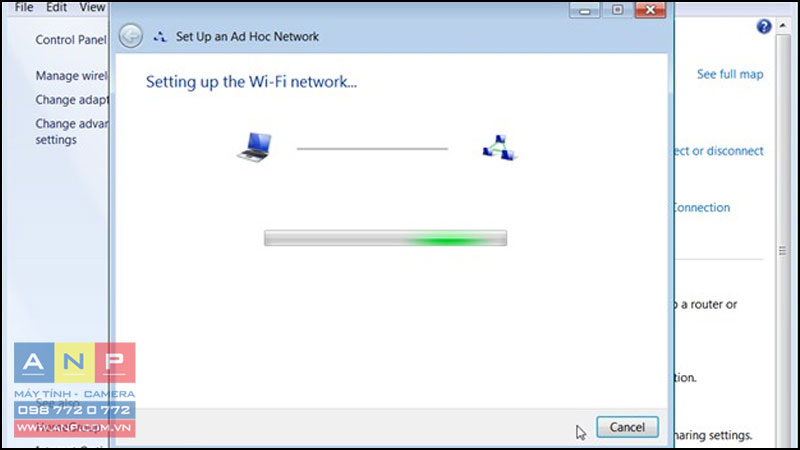The width and height of the screenshot is (800, 450).
Task: Click the green setup progress bar
Action: point(385,238)
